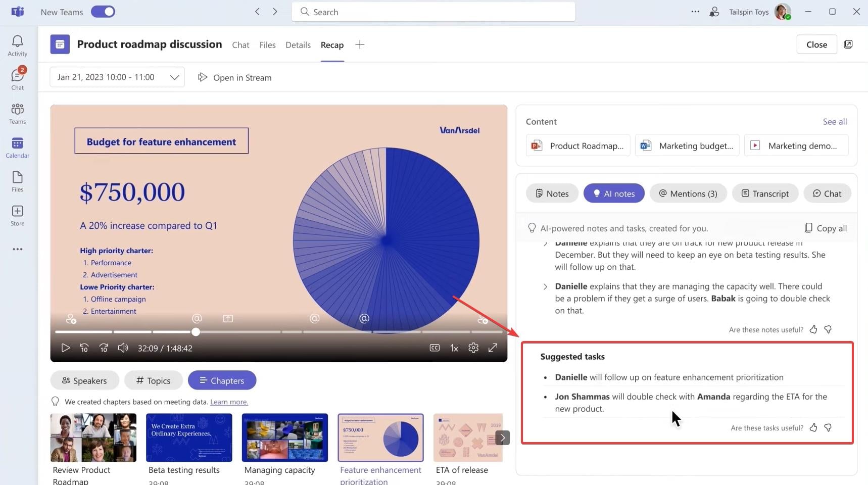
Task: Add a new tab with plus icon
Action: 360,45
